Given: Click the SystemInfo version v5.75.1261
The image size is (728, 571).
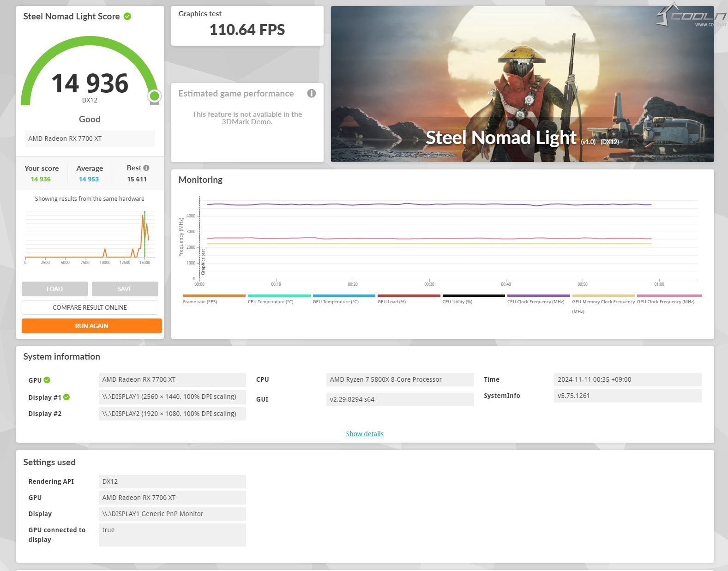Looking at the screenshot, I should (627, 396).
